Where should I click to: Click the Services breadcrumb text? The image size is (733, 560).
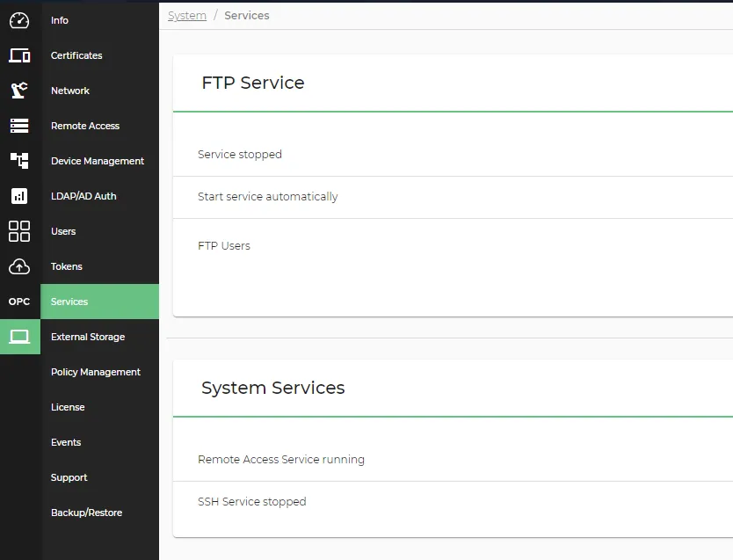pyautogui.click(x=247, y=16)
